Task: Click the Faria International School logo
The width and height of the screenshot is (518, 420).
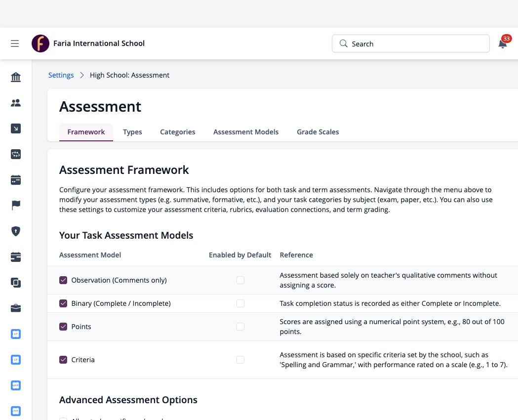Action: pos(40,43)
